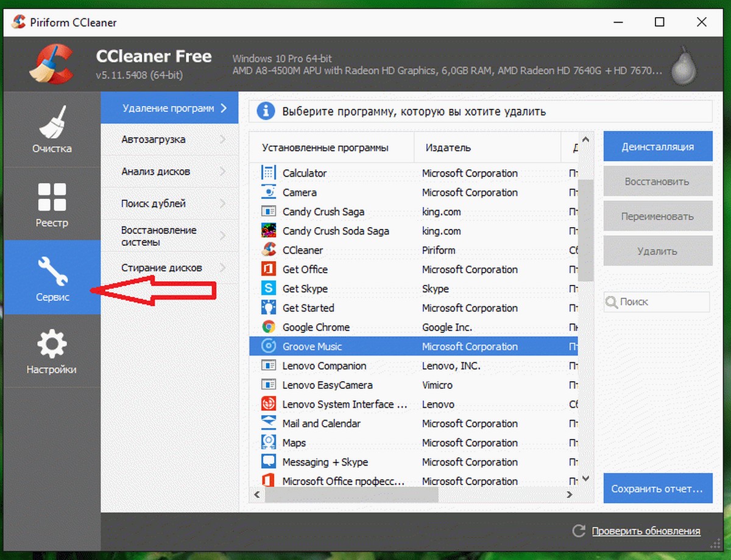
Task: Open the Автозагрузка tab
Action: pos(169,139)
